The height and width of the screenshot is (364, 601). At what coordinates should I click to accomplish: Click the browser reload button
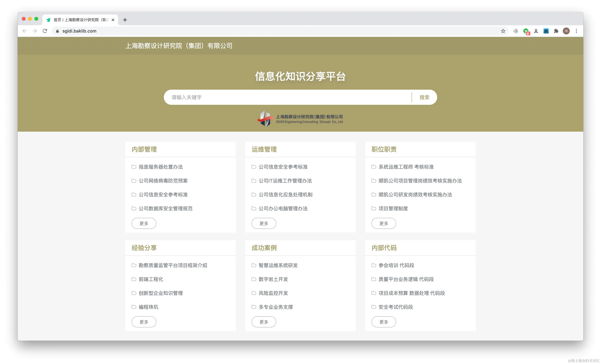(x=45, y=31)
